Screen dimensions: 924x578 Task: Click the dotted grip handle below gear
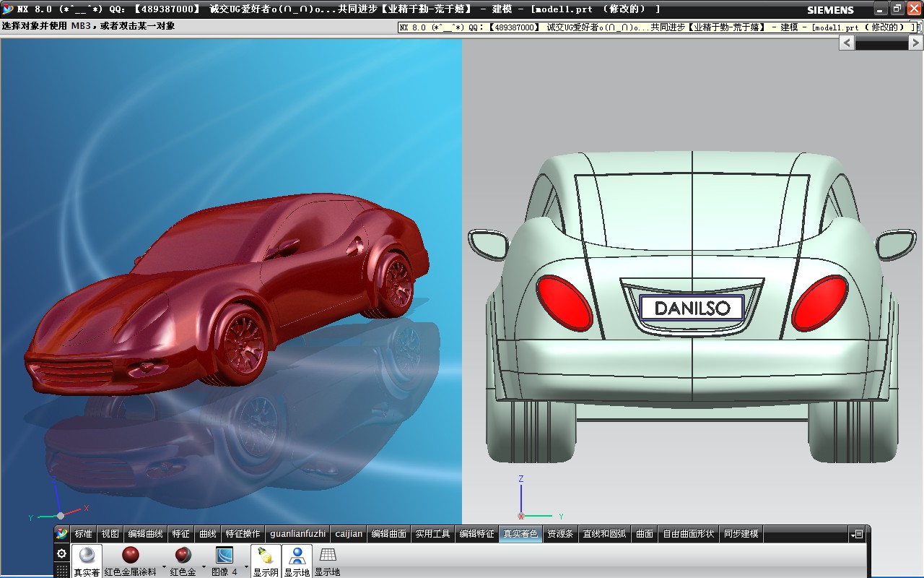(x=62, y=571)
